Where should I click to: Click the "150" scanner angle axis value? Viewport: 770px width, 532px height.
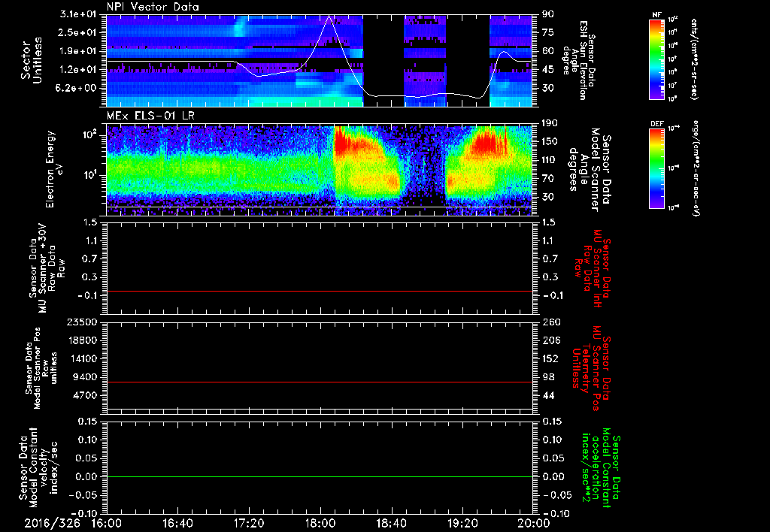point(550,142)
